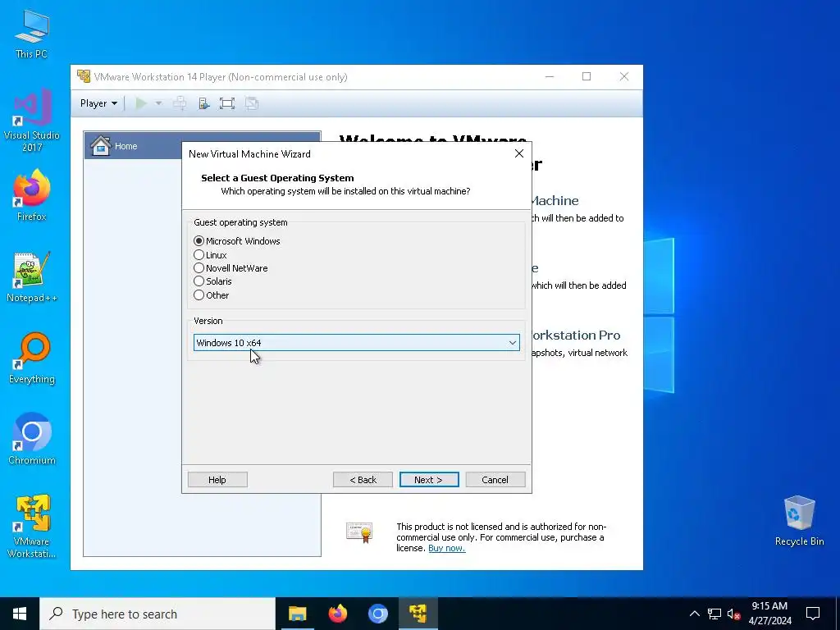Open Visual Studio 2017 desktop shortcut
Viewport: 840px width, 630px height.
(32, 120)
